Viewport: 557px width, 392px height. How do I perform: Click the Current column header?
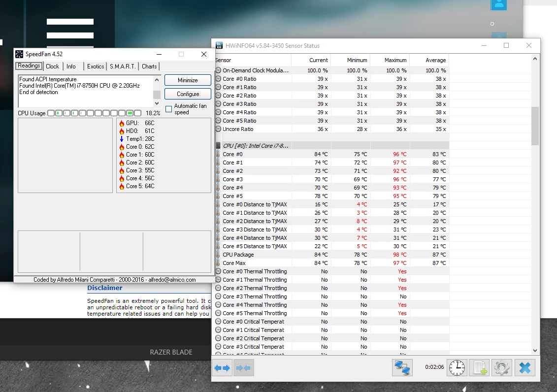click(311, 61)
